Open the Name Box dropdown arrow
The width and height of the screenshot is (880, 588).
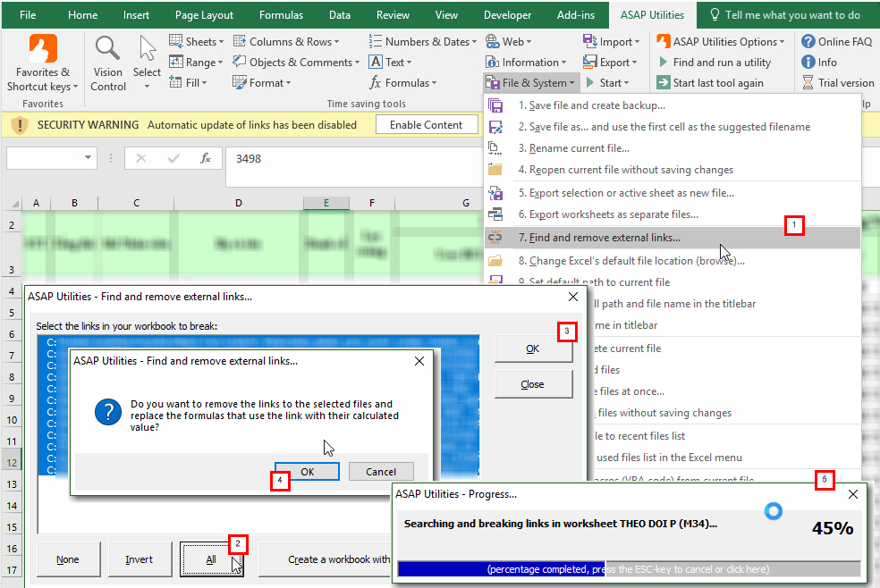tap(89, 158)
